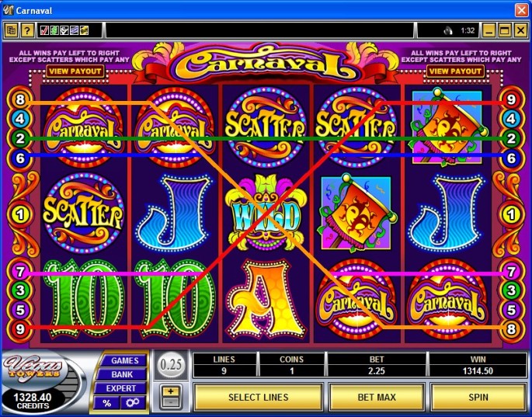Open the percent statistics icon

tap(107, 403)
